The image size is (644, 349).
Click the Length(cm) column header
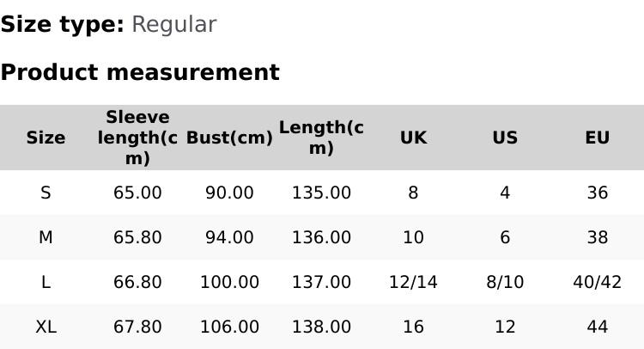[x=321, y=138]
